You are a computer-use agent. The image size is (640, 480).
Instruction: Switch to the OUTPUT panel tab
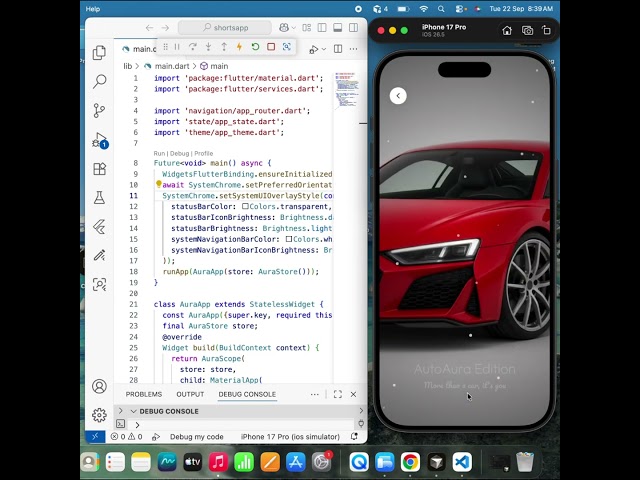[190, 394]
